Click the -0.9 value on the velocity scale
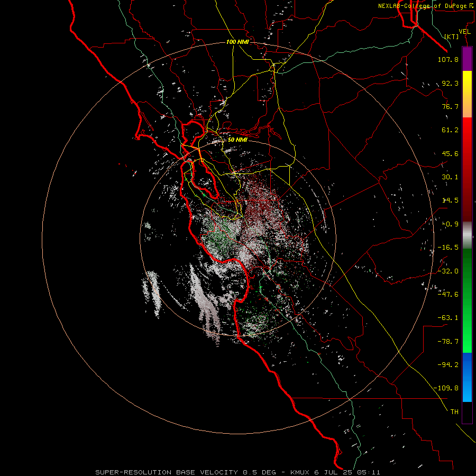The image size is (476, 476). click(450, 224)
